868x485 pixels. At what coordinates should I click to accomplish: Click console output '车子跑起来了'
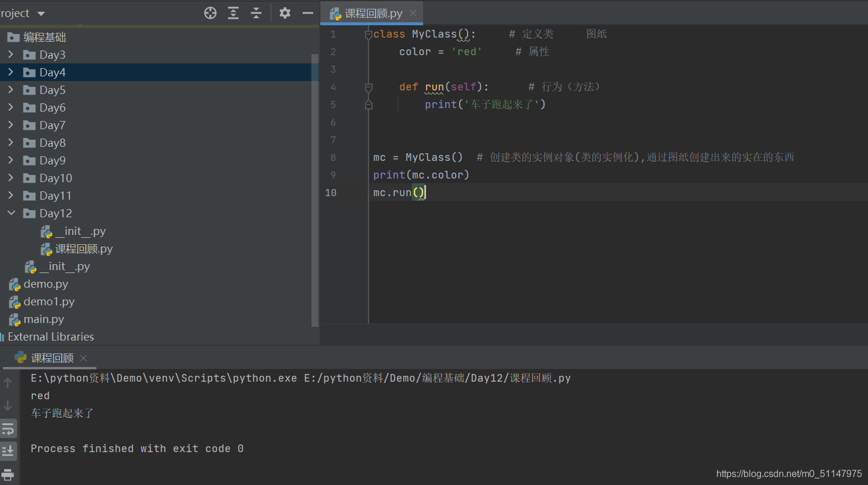[x=62, y=413]
